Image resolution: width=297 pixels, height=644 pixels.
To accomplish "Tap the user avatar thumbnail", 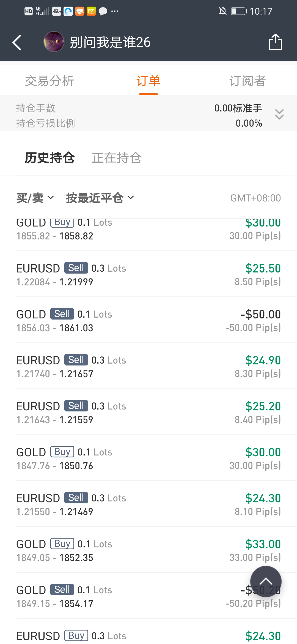I will pos(54,42).
